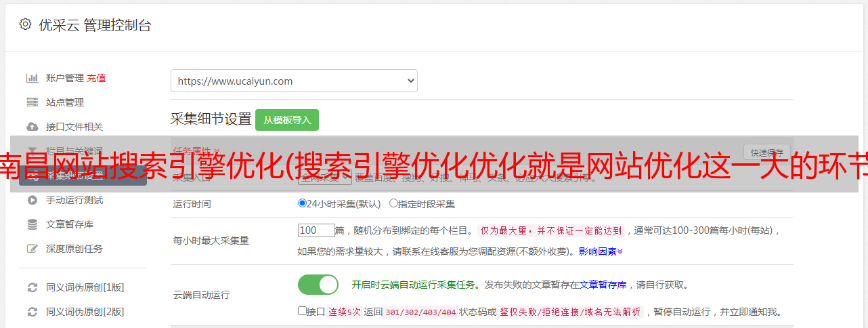The image size is (868, 328).
Task: Open 接口文件相关 sidebar item
Action: pyautogui.click(x=74, y=127)
